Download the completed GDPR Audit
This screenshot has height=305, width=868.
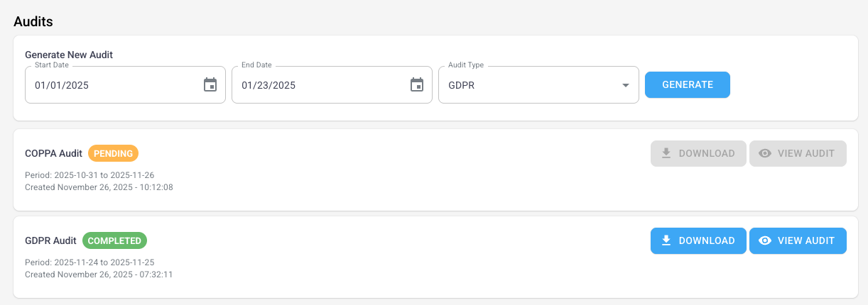(x=698, y=240)
